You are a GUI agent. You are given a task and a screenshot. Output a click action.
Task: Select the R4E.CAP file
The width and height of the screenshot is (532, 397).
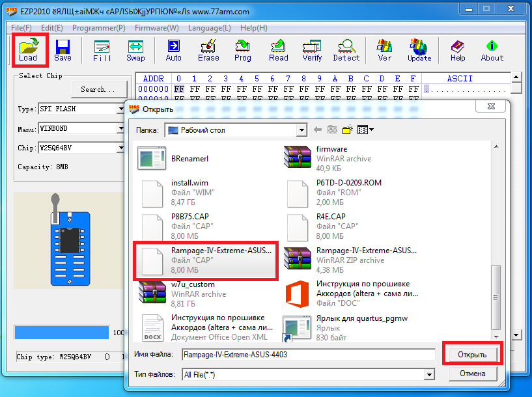point(322,226)
